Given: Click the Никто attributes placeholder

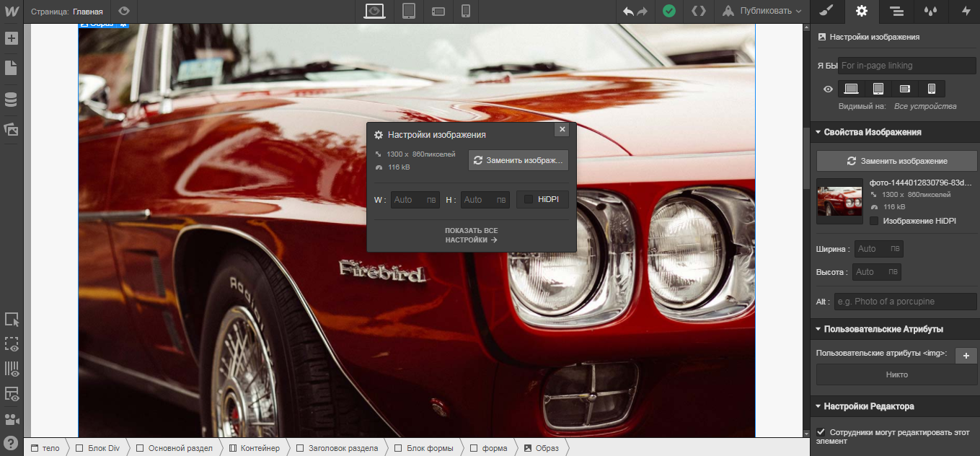Looking at the screenshot, I should (896, 374).
